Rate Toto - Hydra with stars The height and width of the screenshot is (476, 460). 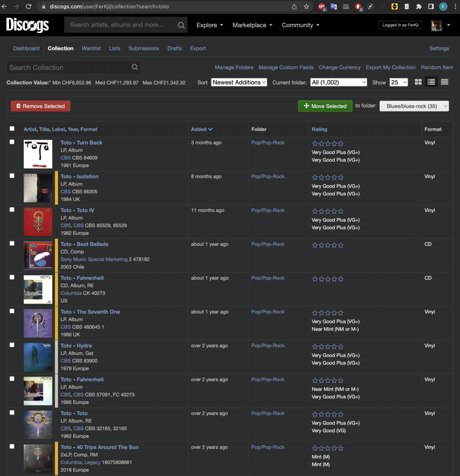328,347
